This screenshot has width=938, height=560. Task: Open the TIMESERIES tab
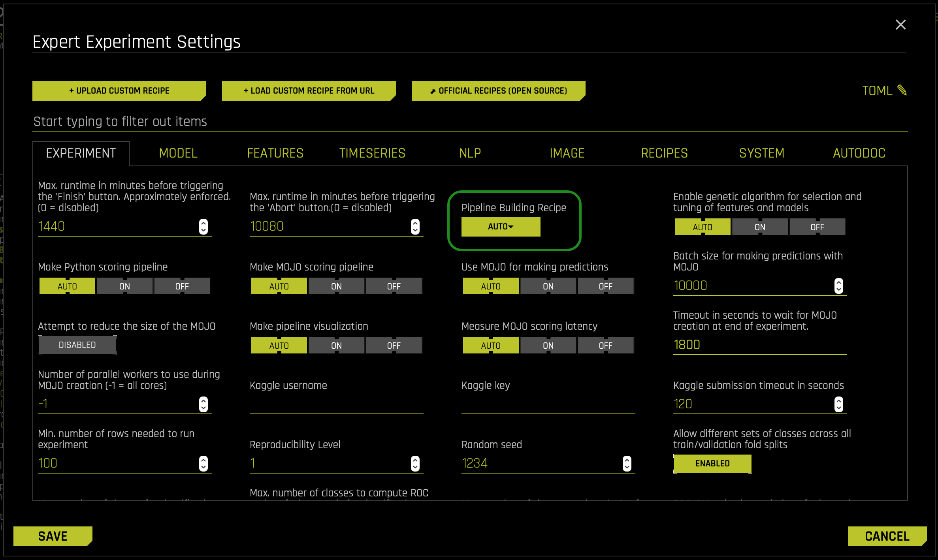(372, 153)
